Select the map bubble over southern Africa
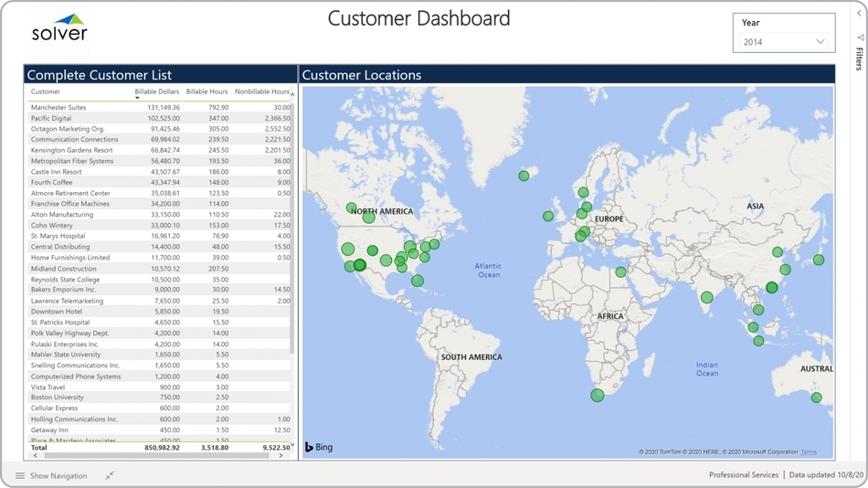The height and width of the screenshot is (488, 868). tap(597, 396)
